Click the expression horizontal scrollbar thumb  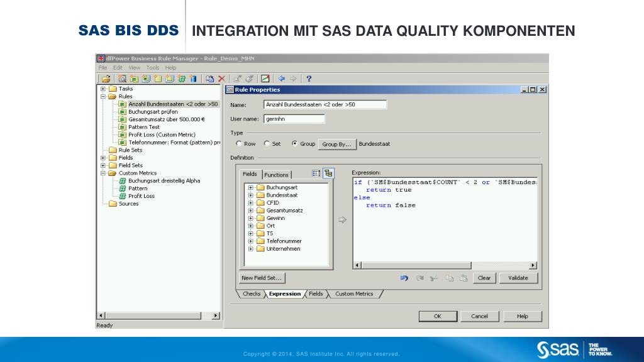416,265
